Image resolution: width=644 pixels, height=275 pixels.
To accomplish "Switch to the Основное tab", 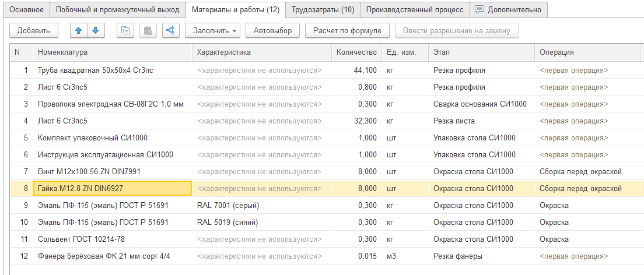I will tap(24, 9).
